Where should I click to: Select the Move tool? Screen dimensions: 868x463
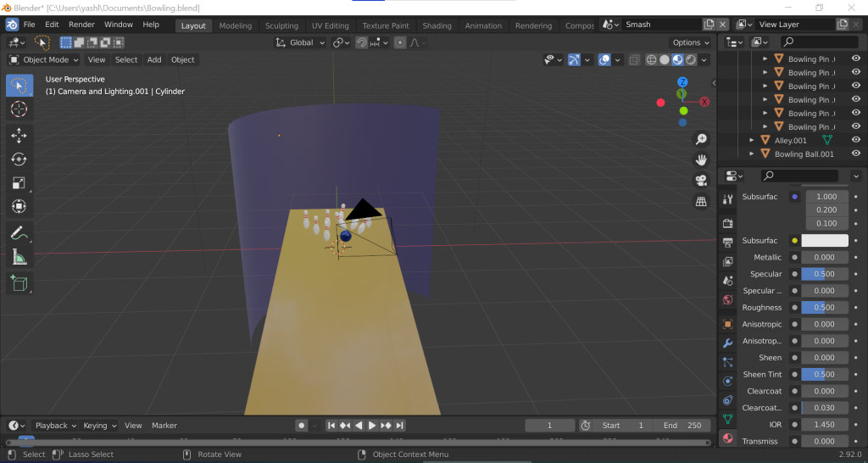pos(19,136)
